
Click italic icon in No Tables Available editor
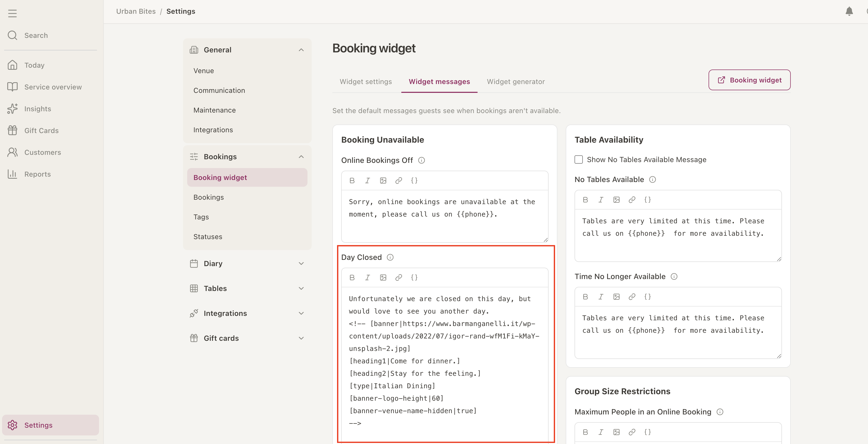point(601,200)
